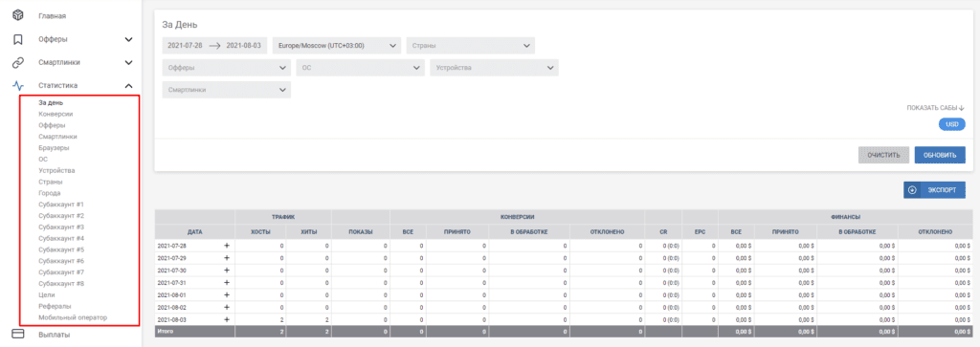This screenshot has width=980, height=347.
Task: Expand row 2021-07-28 with plus icon
Action: click(227, 246)
